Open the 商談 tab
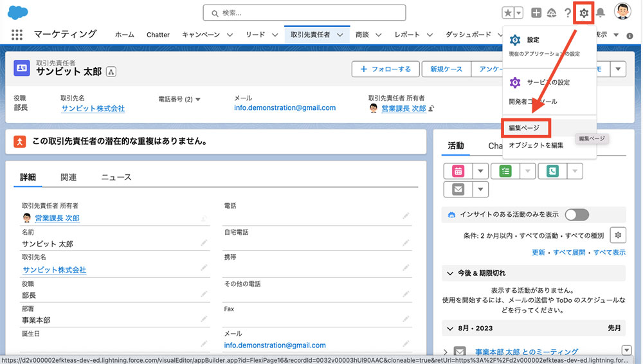Viewport: 643px width, 364px height. click(x=362, y=35)
